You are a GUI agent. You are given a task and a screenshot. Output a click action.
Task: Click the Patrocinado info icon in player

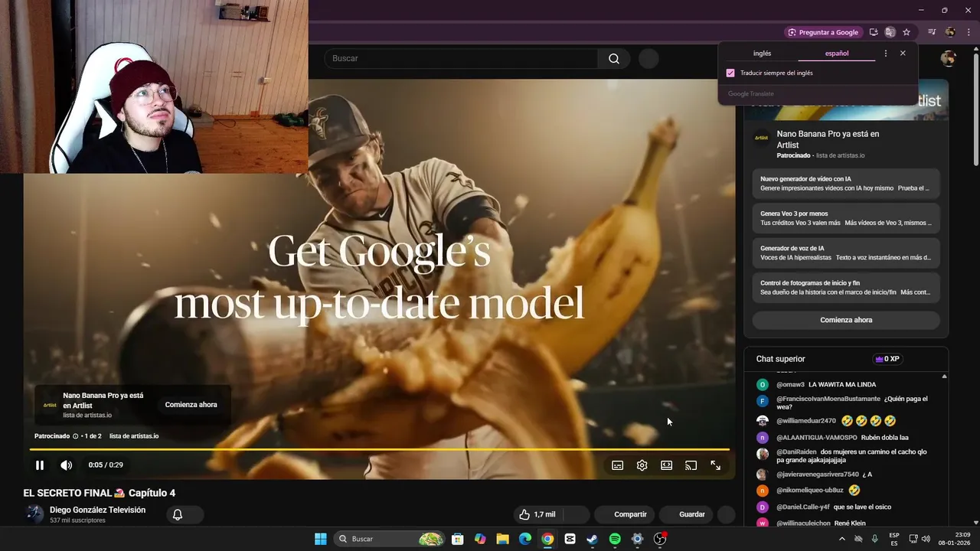pyautogui.click(x=75, y=436)
